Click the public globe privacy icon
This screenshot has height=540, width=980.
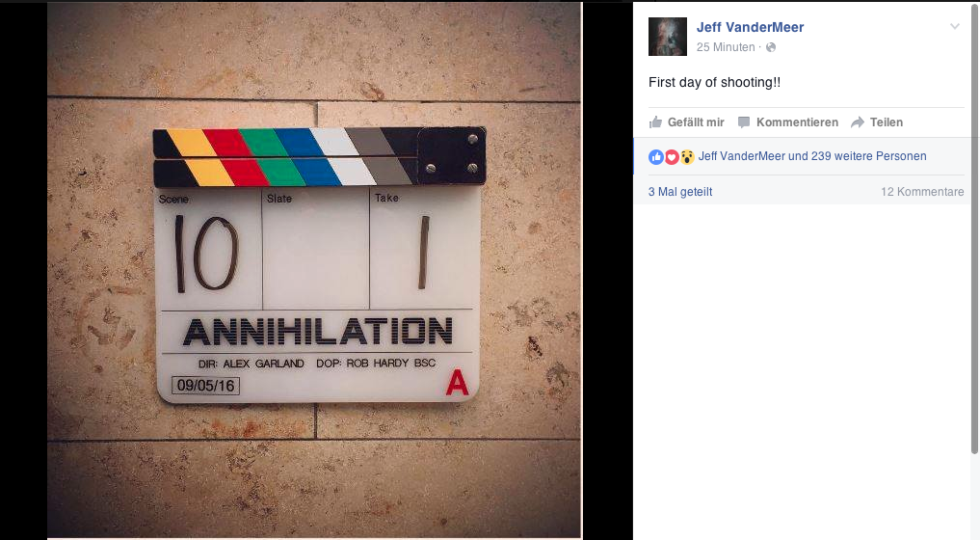pos(771,47)
